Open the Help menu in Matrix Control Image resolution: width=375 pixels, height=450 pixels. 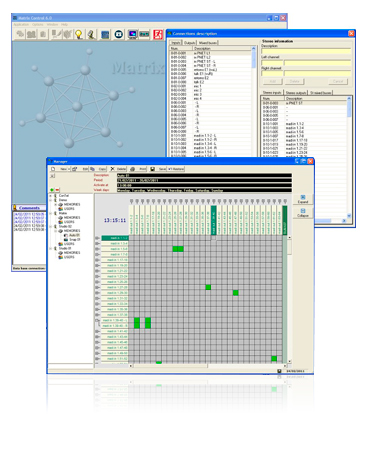[x=64, y=25]
